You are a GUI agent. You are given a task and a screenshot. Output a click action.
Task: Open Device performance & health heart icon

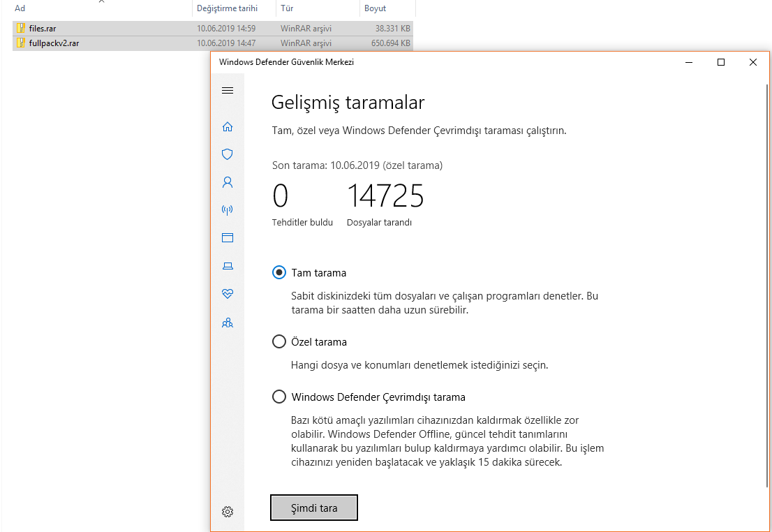(x=228, y=294)
